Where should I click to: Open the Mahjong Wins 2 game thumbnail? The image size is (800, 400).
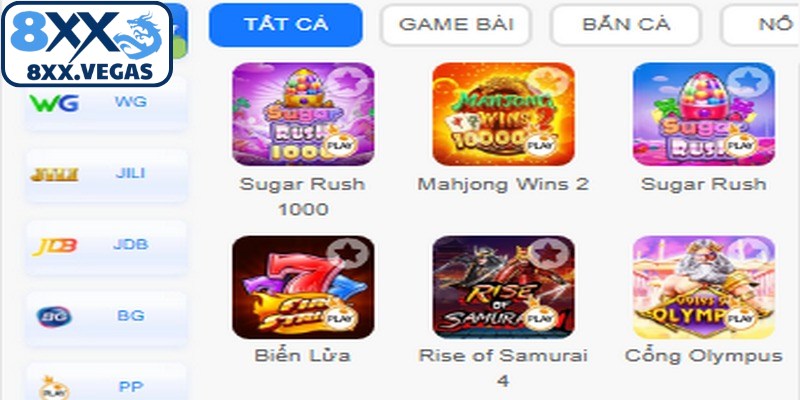[x=504, y=114]
